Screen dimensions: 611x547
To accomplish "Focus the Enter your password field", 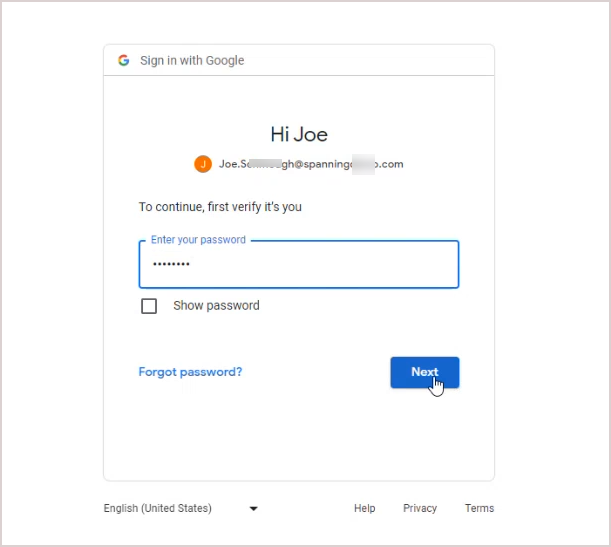I will pyautogui.click(x=299, y=265).
